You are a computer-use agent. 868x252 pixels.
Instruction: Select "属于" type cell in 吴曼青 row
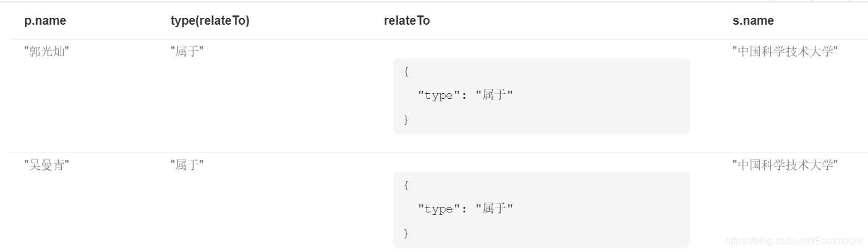[x=187, y=165]
